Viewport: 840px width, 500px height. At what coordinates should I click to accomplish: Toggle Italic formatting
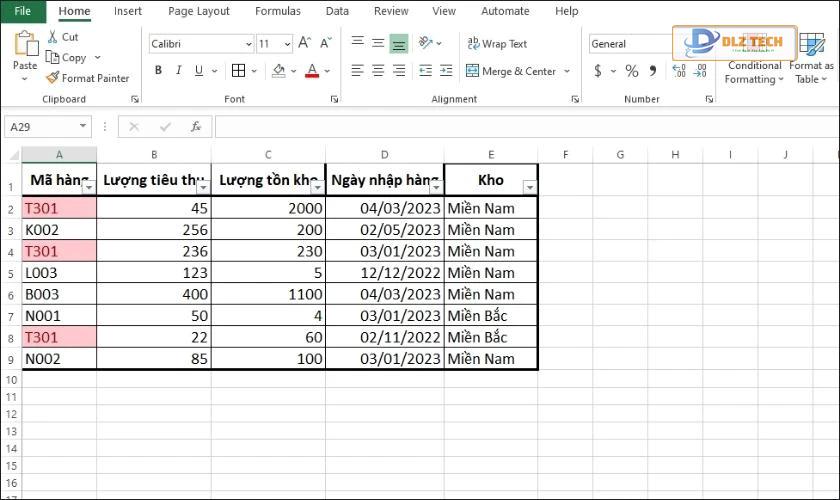pyautogui.click(x=178, y=70)
